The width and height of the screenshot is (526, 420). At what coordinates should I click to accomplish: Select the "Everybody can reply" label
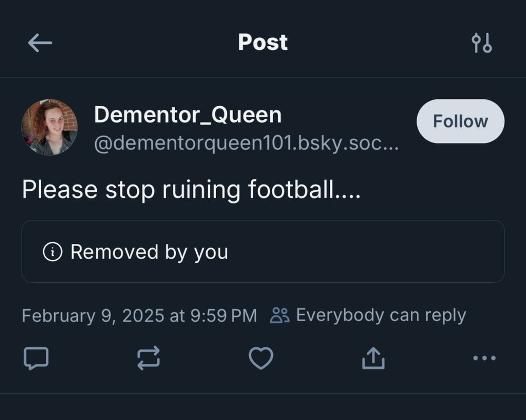[381, 315]
